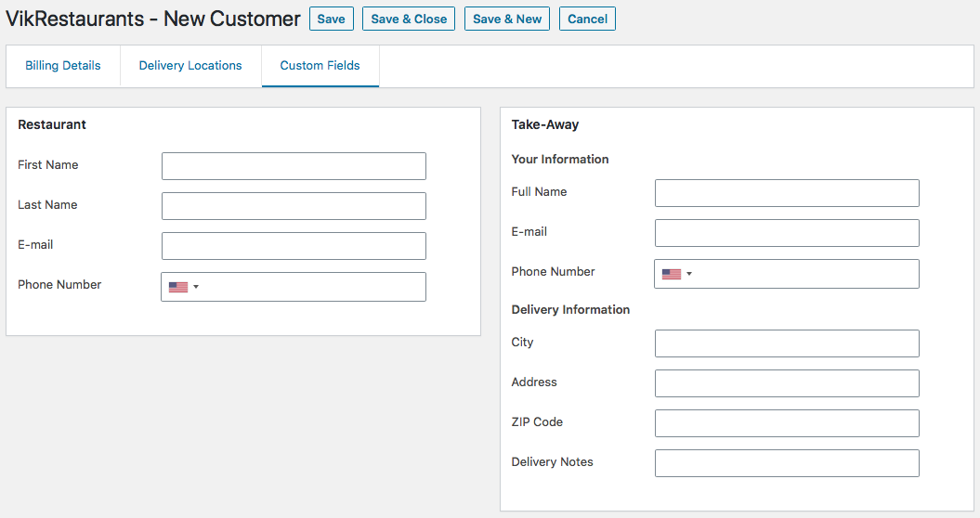980x518 pixels.
Task: Cancel the new customer form
Action: tap(587, 19)
